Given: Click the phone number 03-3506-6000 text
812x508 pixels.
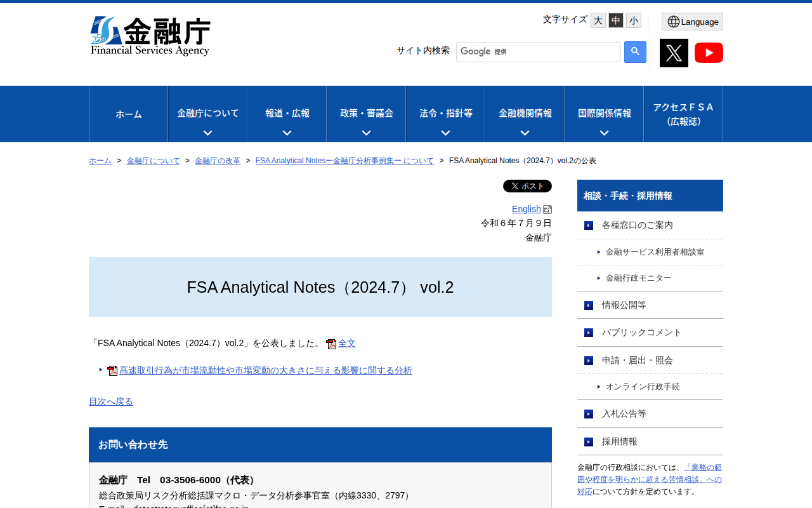Looking at the screenshot, I should 190,480.
